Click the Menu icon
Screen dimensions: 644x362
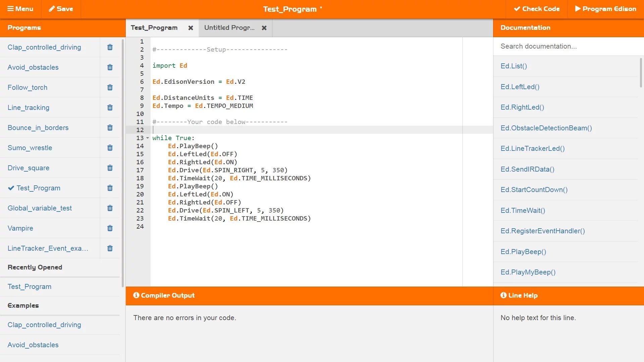pyautogui.click(x=21, y=8)
